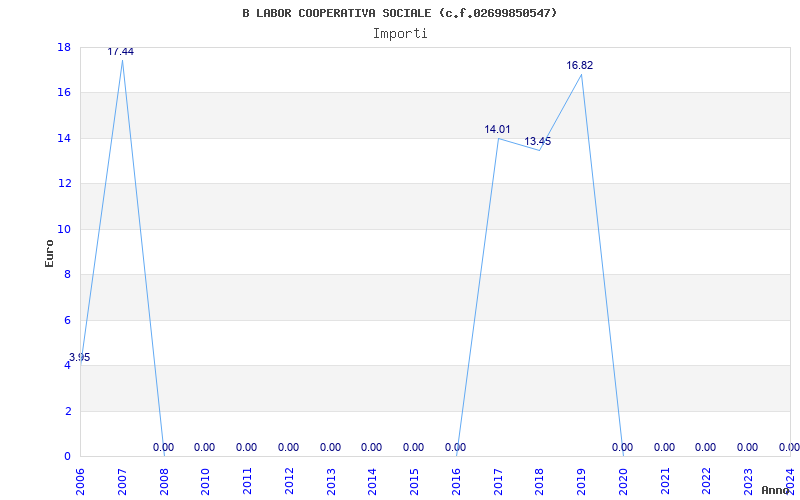800x500 pixels.
Task: Click the 2007 year label
Action: click(122, 482)
